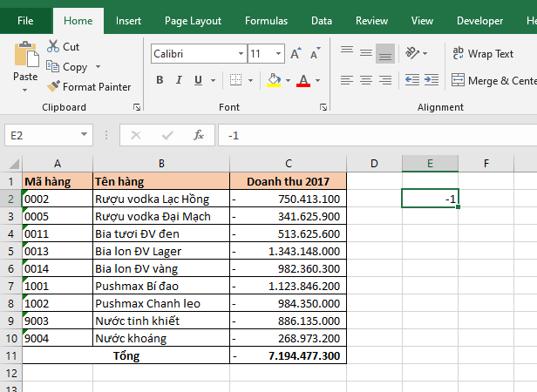Click the Merge & Center icon
The width and height of the screenshot is (537, 392).
click(459, 81)
